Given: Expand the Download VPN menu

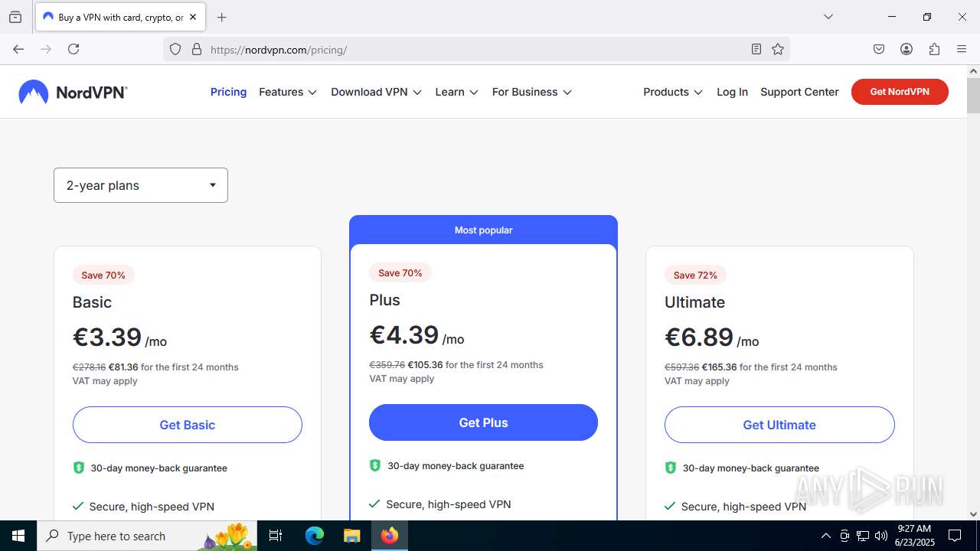Looking at the screenshot, I should coord(376,92).
